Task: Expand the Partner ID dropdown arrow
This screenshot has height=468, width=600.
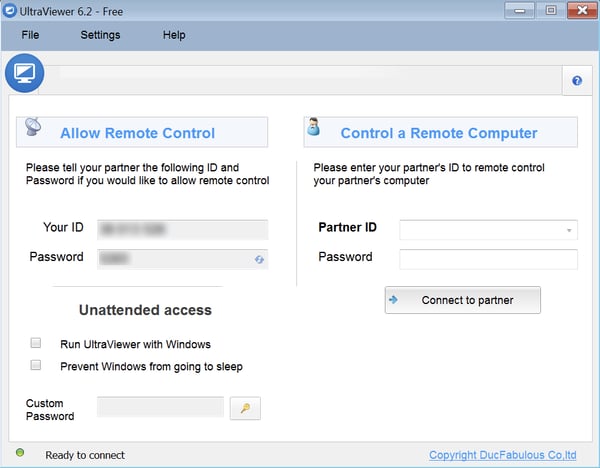Action: pos(569,230)
